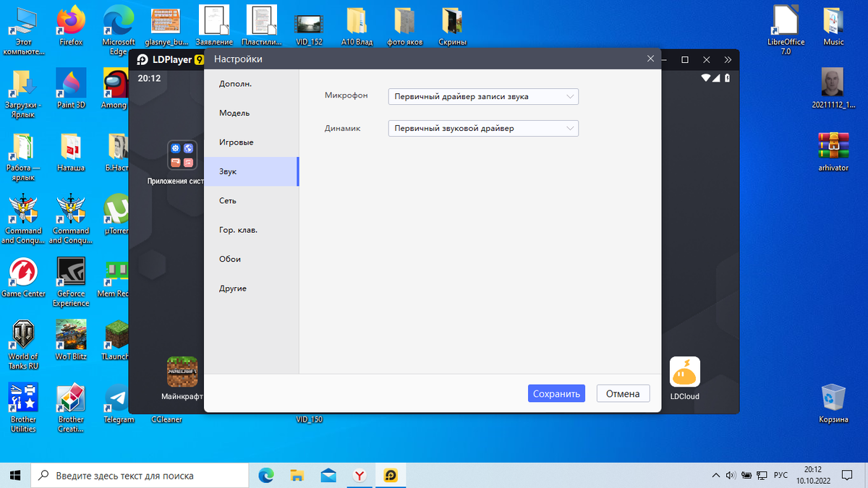Open the LDCloud app icon
Image resolution: width=868 pixels, height=488 pixels.
[684, 372]
